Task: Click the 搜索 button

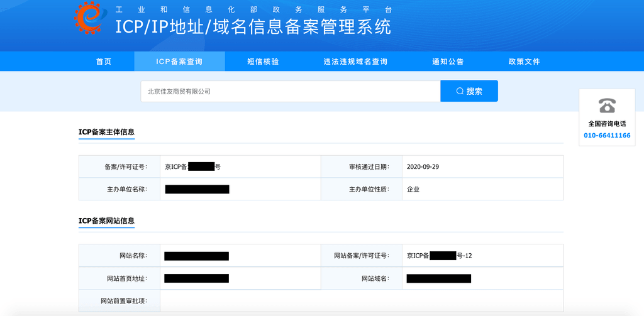Action: click(469, 91)
